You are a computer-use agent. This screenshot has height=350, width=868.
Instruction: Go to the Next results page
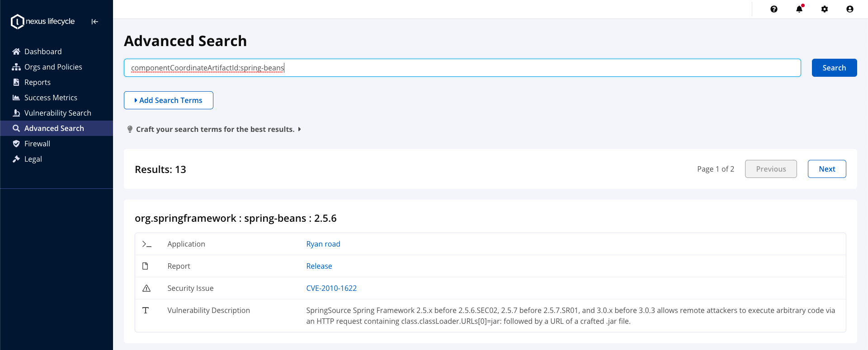827,169
